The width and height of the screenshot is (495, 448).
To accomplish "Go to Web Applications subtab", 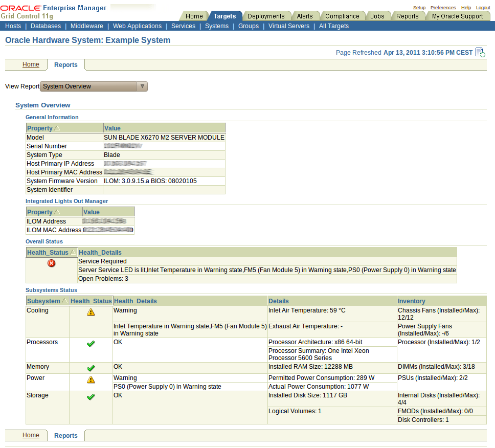I will [x=138, y=26].
